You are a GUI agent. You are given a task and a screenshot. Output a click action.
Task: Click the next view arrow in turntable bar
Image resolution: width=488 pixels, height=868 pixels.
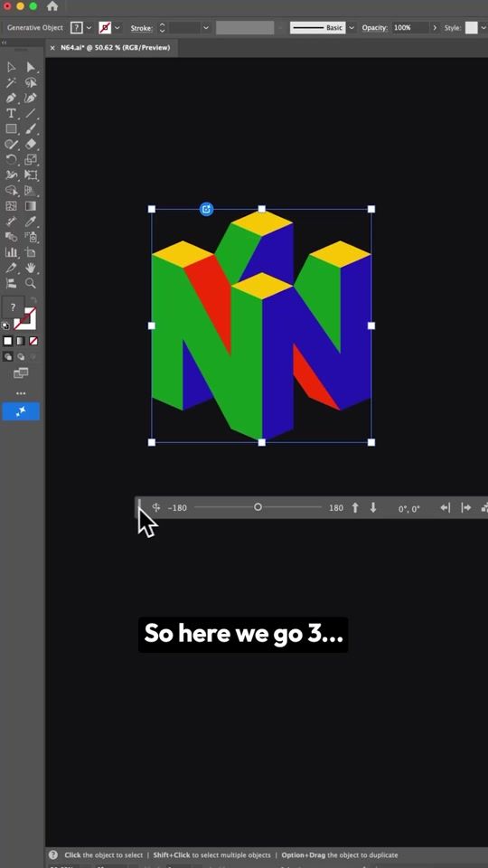tap(466, 507)
